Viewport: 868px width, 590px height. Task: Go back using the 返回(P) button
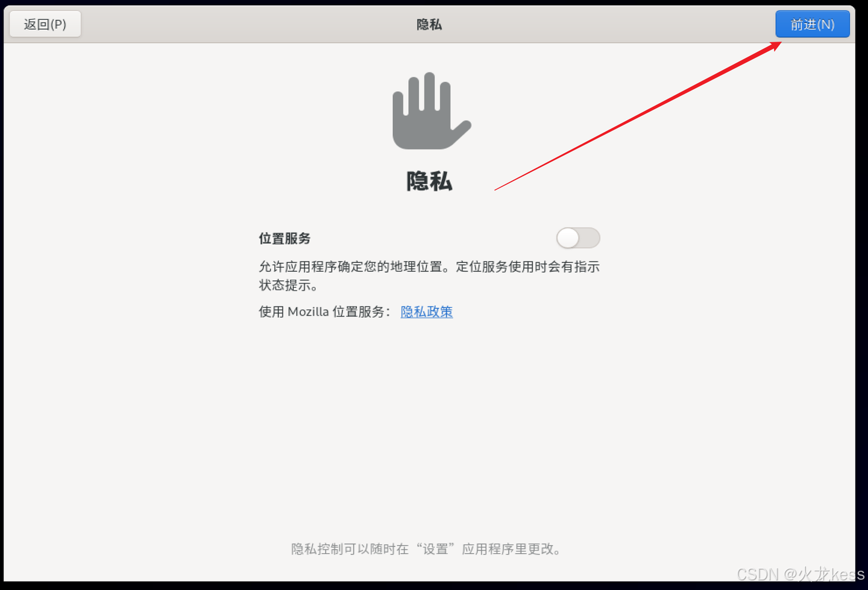(45, 24)
